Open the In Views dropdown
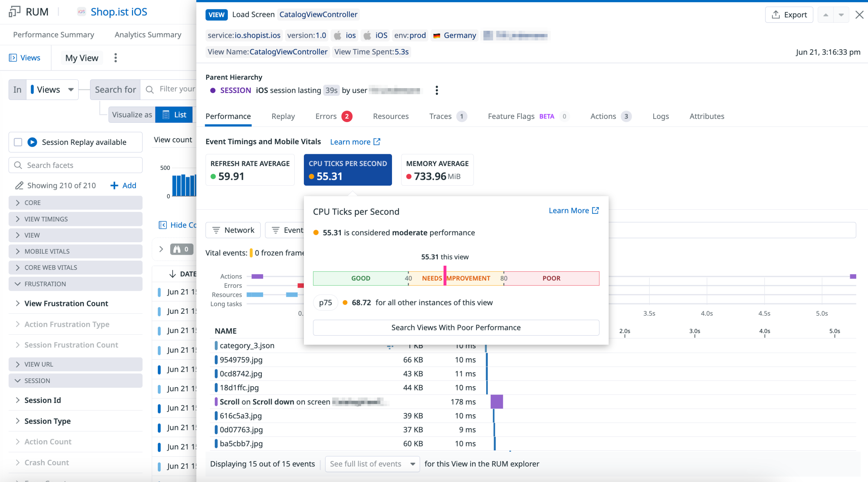868x482 pixels. pyautogui.click(x=52, y=90)
